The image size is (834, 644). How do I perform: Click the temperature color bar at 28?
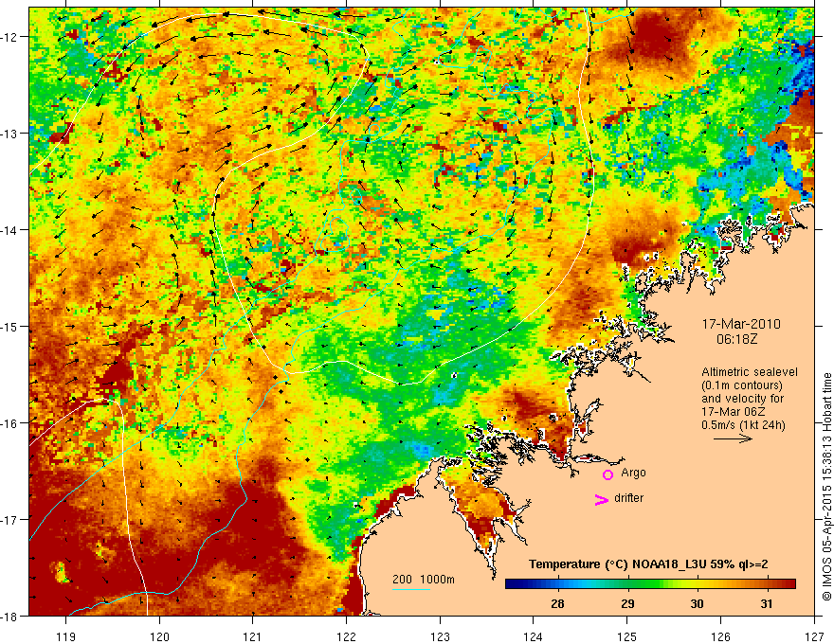[557, 584]
